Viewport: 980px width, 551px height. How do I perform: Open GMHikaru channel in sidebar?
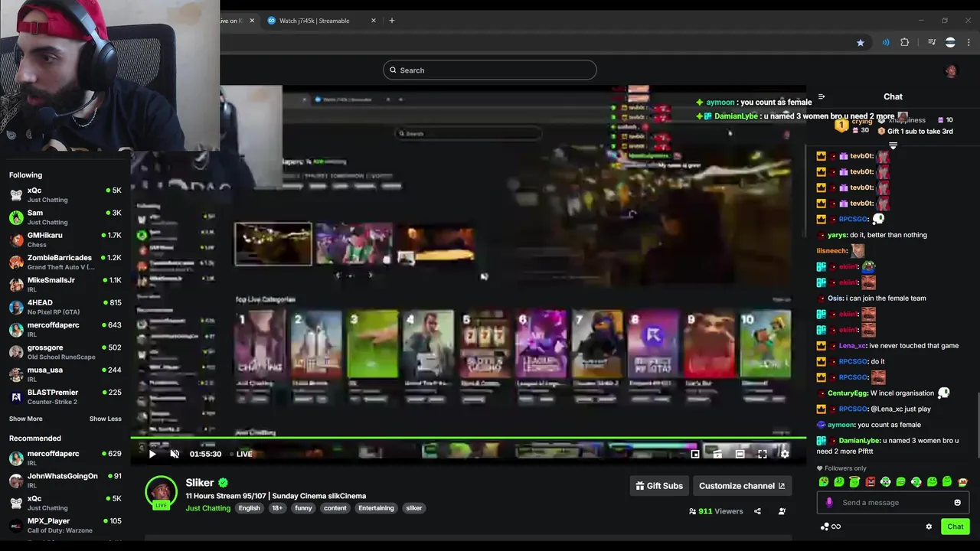coord(65,240)
